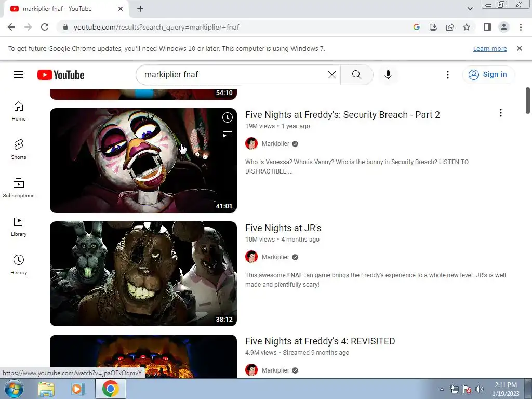Reload the page
The height and width of the screenshot is (399, 532).
point(45,27)
